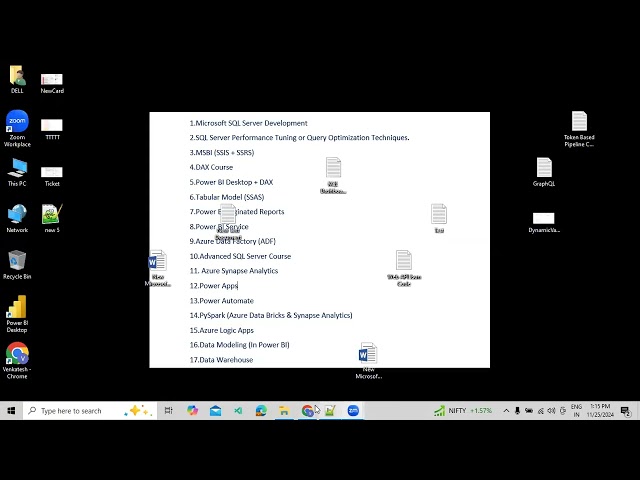This screenshot has width=640, height=480.
Task: Open Microsoft Edge from the taskbar
Action: [261, 411]
